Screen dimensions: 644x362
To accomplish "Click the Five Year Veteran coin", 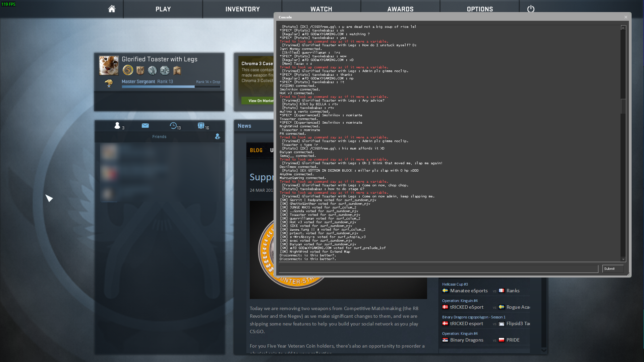I will click(x=128, y=70).
